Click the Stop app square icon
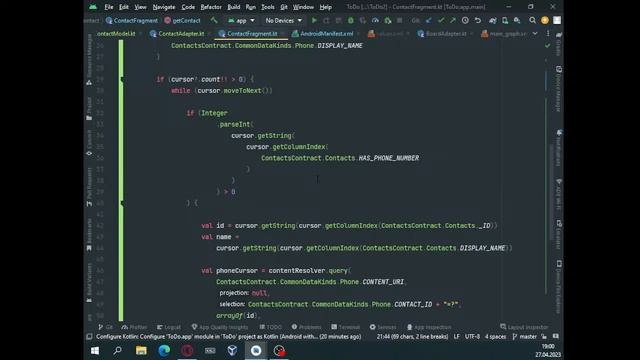This screenshot has width=640, height=360. pyautogui.click(x=400, y=20)
